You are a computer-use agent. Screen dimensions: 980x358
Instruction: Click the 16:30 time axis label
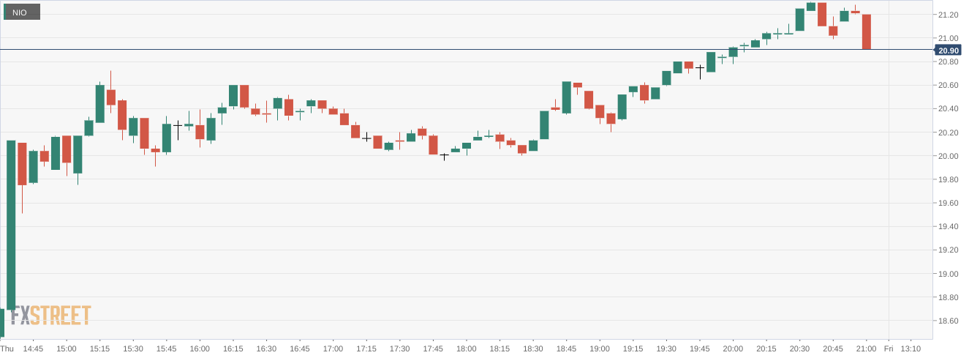point(266,348)
